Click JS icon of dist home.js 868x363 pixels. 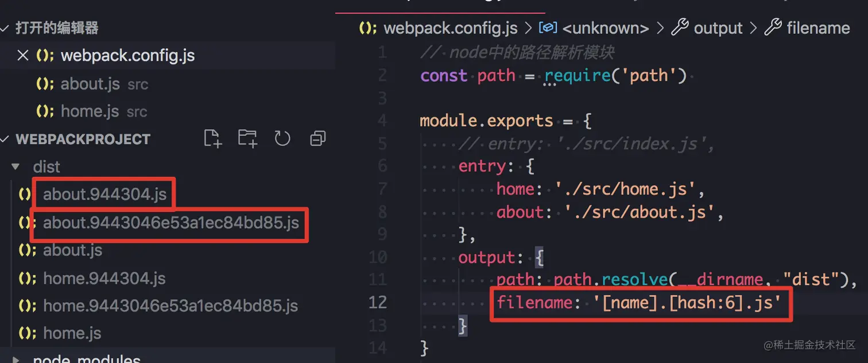click(28, 333)
